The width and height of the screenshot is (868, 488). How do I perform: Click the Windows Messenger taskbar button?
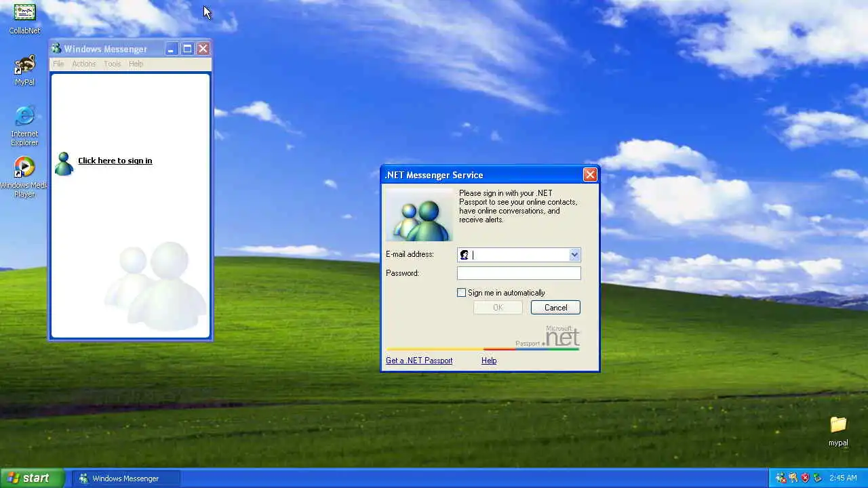126,479
